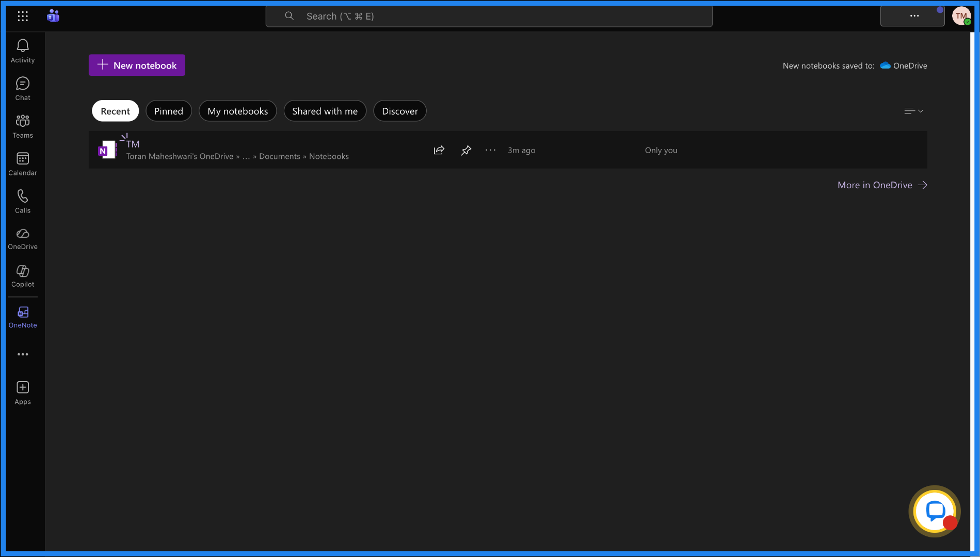This screenshot has height=557, width=980.
Task: Select the Discover tab
Action: [x=400, y=111]
